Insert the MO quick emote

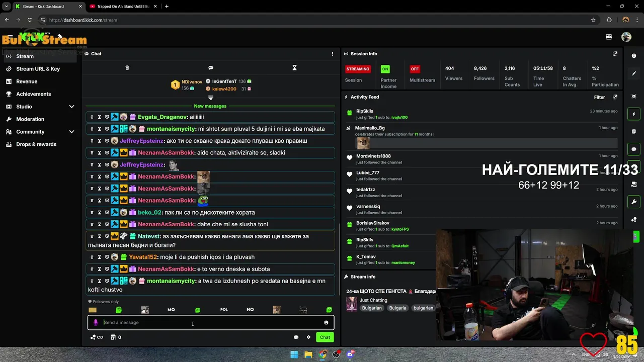(x=171, y=310)
